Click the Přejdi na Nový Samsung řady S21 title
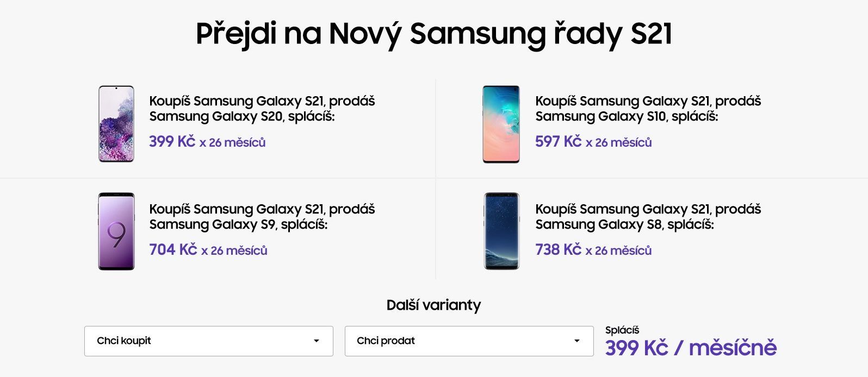This screenshot has width=868, height=377. (433, 34)
